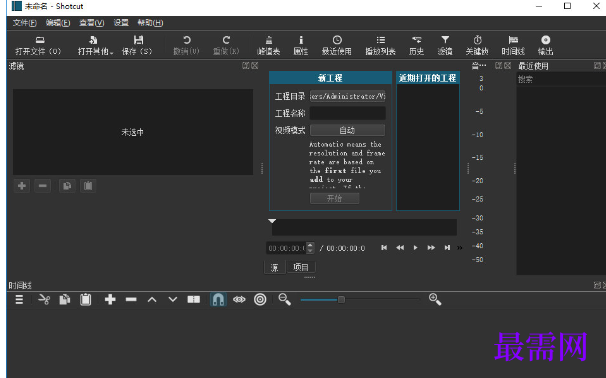Show the 最近使用 recent panel toolbar icon
The width and height of the screenshot is (606, 378).
337,45
